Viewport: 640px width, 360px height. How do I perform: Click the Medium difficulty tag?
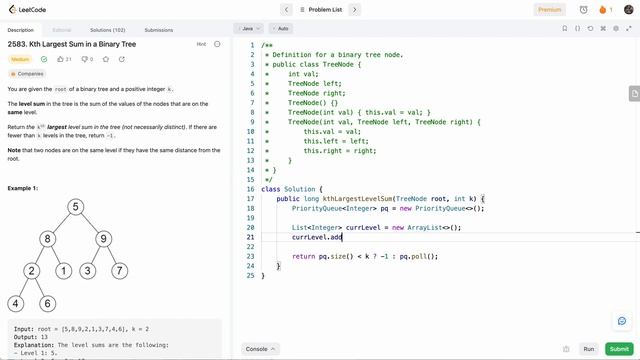(20, 59)
